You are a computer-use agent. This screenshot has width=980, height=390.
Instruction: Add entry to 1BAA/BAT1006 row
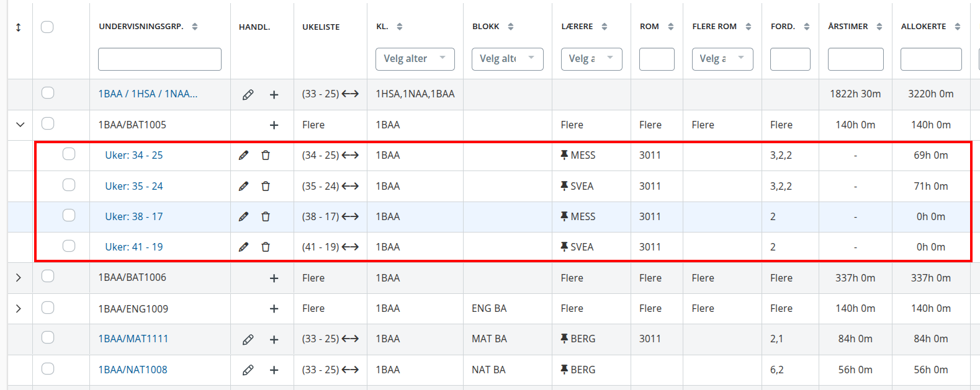pyautogui.click(x=274, y=278)
